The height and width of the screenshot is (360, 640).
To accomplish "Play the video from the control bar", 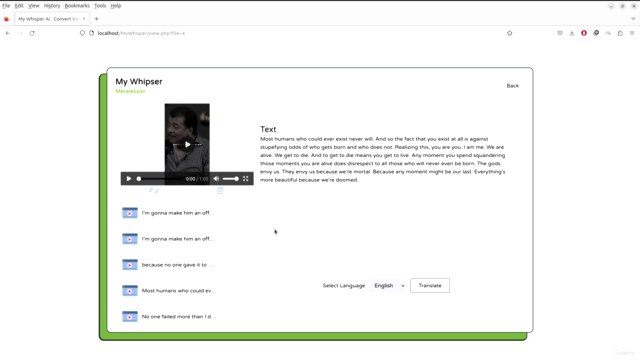I will (x=129, y=179).
